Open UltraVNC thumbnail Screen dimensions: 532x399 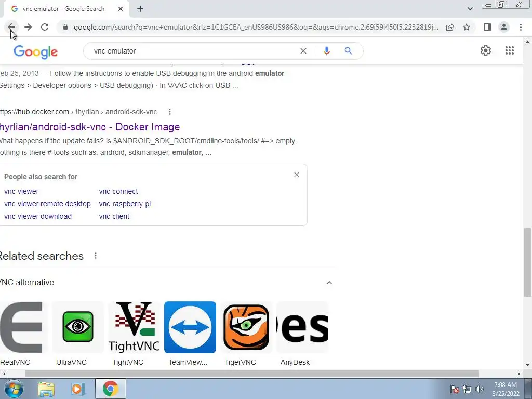[78, 327]
